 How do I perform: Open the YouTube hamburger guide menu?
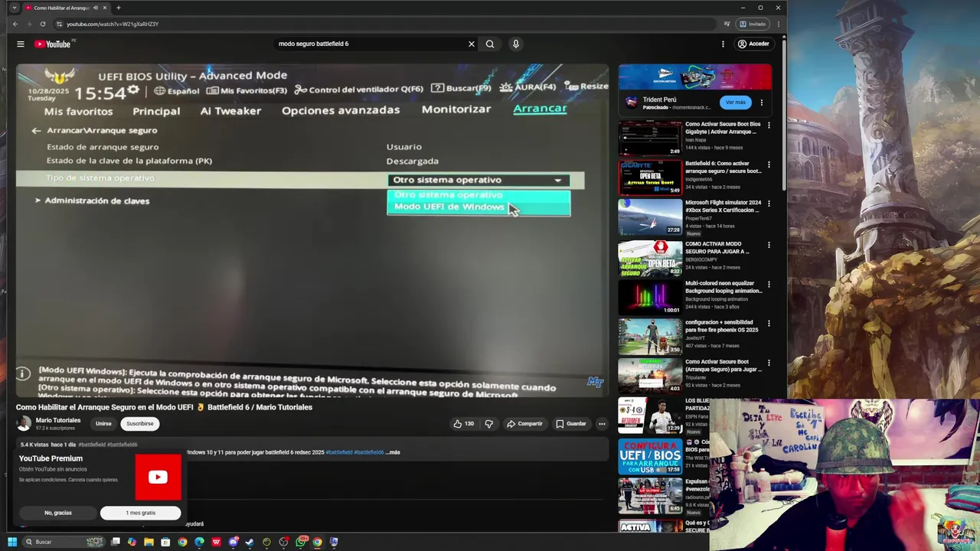coord(21,44)
